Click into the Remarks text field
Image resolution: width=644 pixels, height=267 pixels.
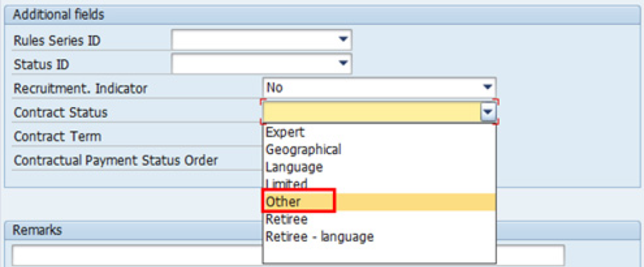[288, 255]
